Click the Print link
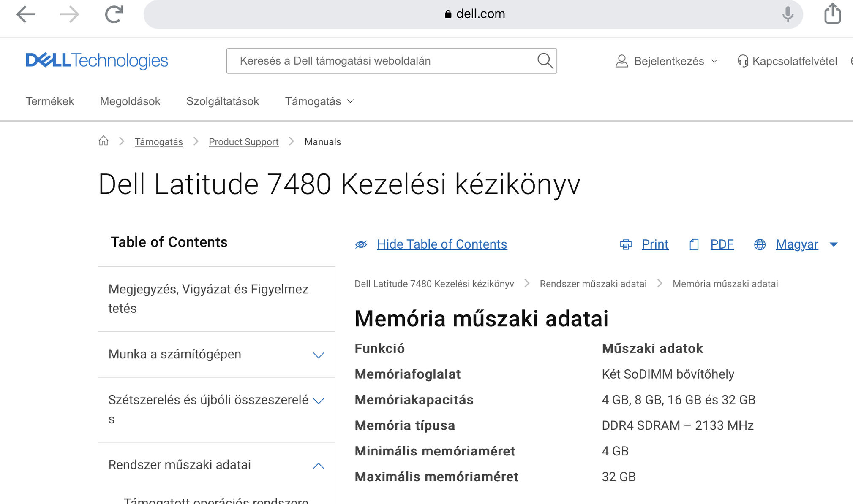 [655, 244]
